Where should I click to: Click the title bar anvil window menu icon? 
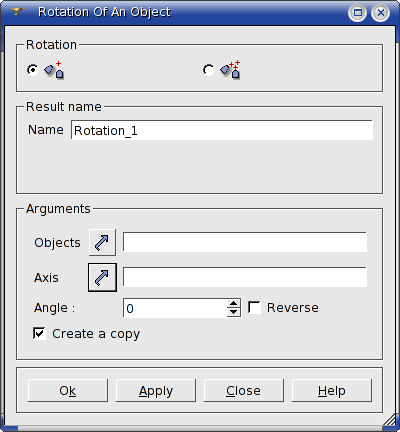click(x=17, y=12)
